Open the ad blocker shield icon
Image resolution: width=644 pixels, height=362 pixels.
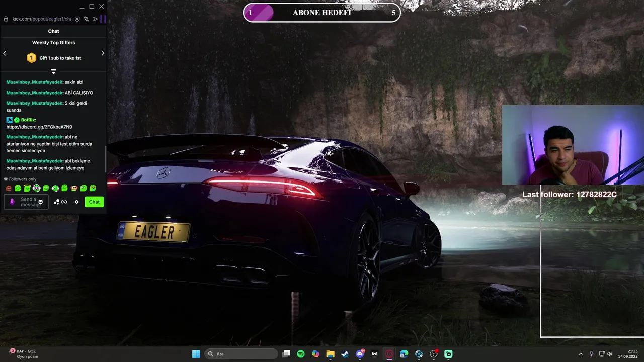(77, 19)
